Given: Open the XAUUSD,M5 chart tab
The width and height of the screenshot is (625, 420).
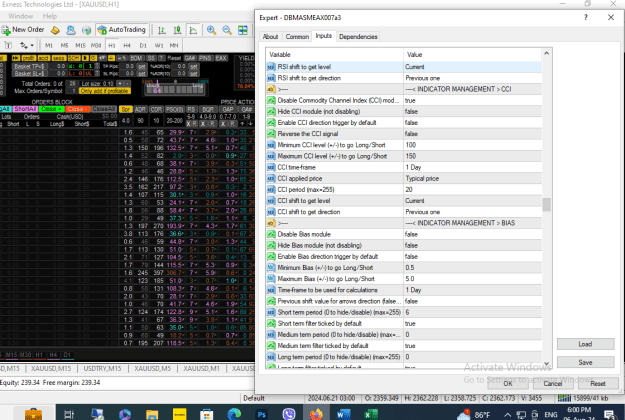Looking at the screenshot, I should (152, 369).
